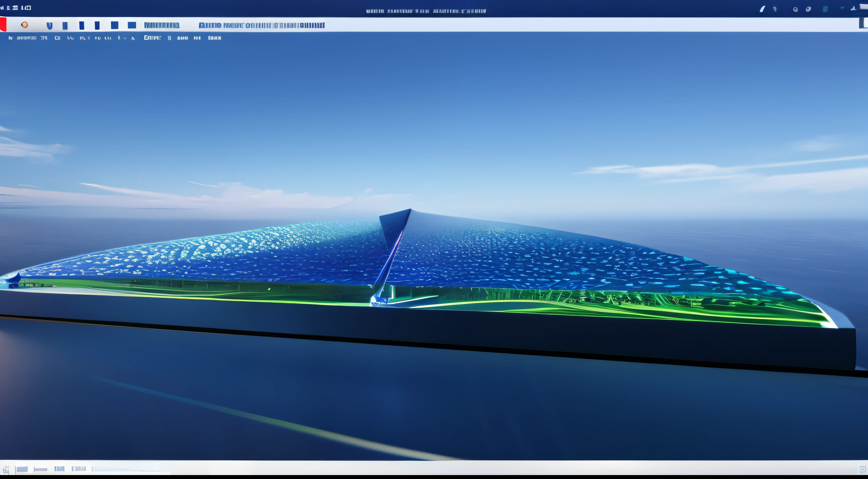868x479 pixels.
Task: Click the centered title text in the title bar
Action: 426,11
